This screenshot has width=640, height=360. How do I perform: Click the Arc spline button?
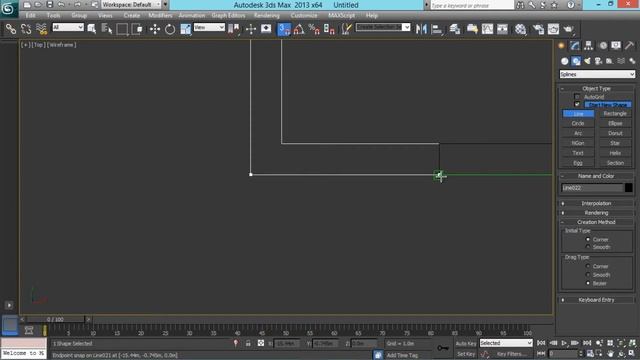click(x=578, y=133)
